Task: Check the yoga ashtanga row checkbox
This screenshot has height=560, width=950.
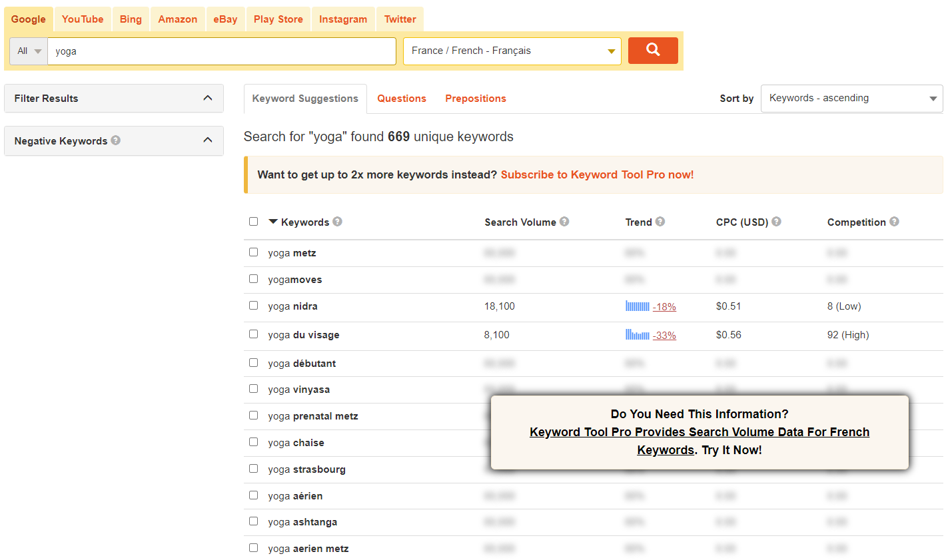Action: [x=253, y=521]
